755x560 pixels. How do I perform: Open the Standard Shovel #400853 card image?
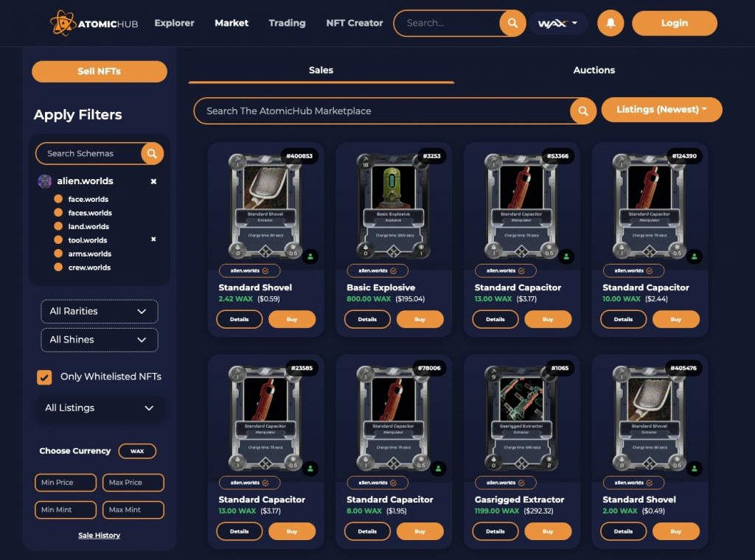[x=265, y=206]
